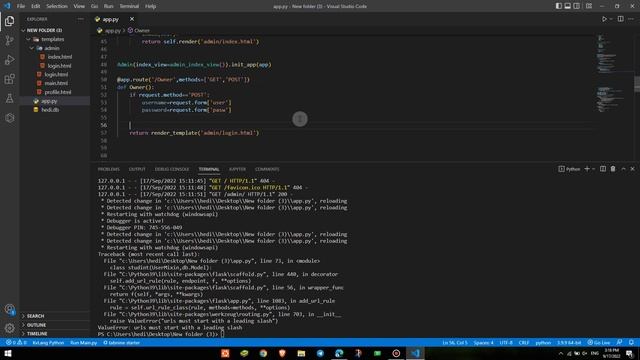Click the editor vertical scrollbar thumb
The width and height of the screenshot is (640, 360).
tap(637, 84)
